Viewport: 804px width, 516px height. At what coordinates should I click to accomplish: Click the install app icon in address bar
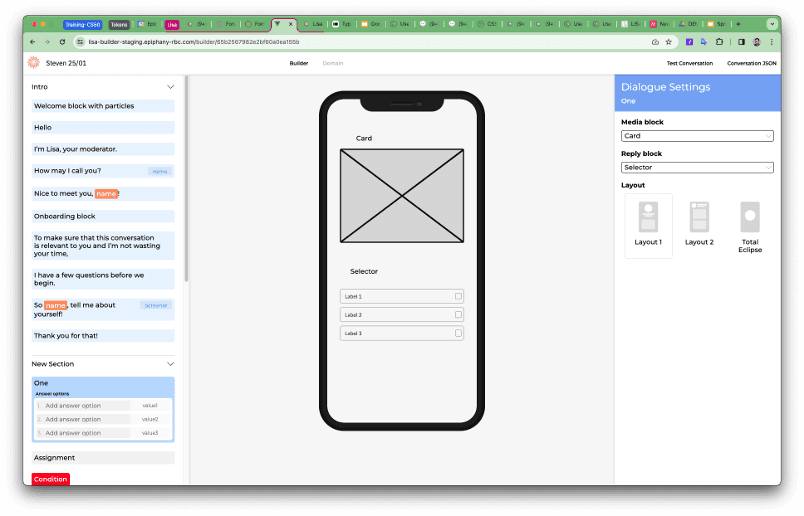coord(655,42)
